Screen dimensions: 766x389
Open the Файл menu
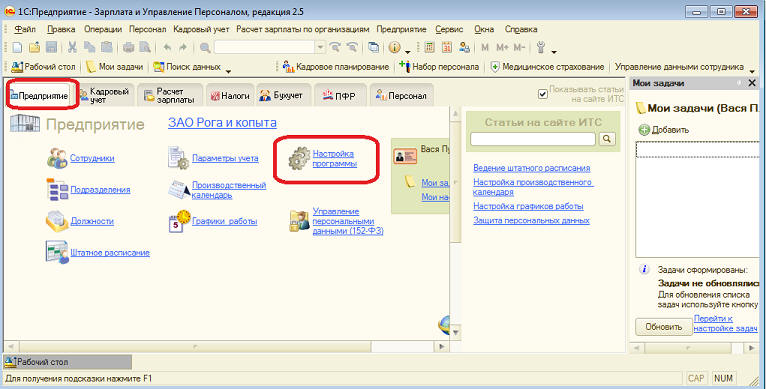25,29
